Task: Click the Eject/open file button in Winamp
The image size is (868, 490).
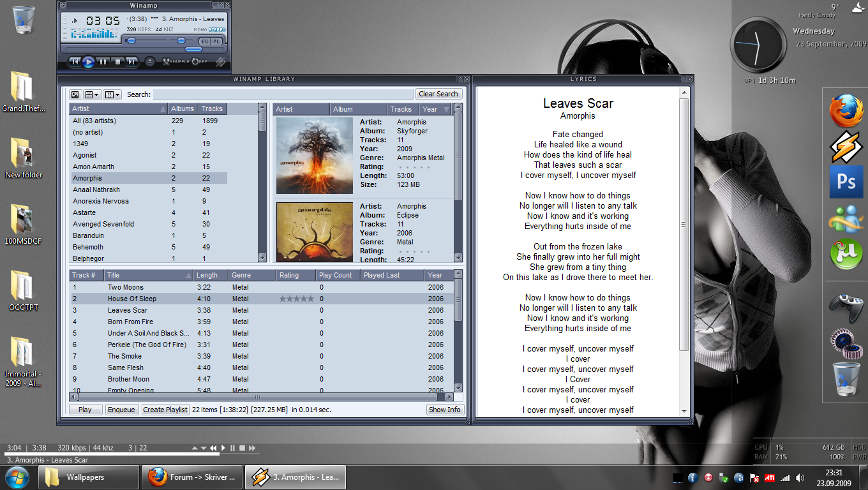Action: coord(149,62)
